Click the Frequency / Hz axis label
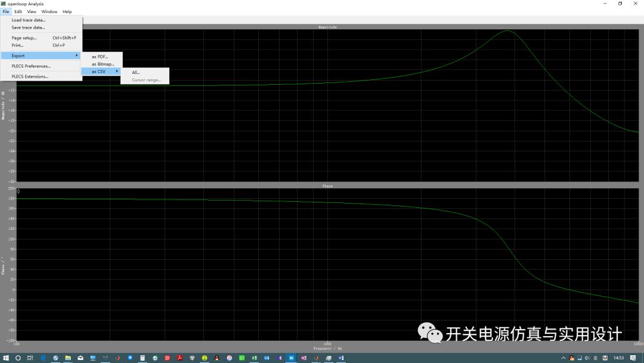The width and height of the screenshot is (644, 363). (x=327, y=349)
